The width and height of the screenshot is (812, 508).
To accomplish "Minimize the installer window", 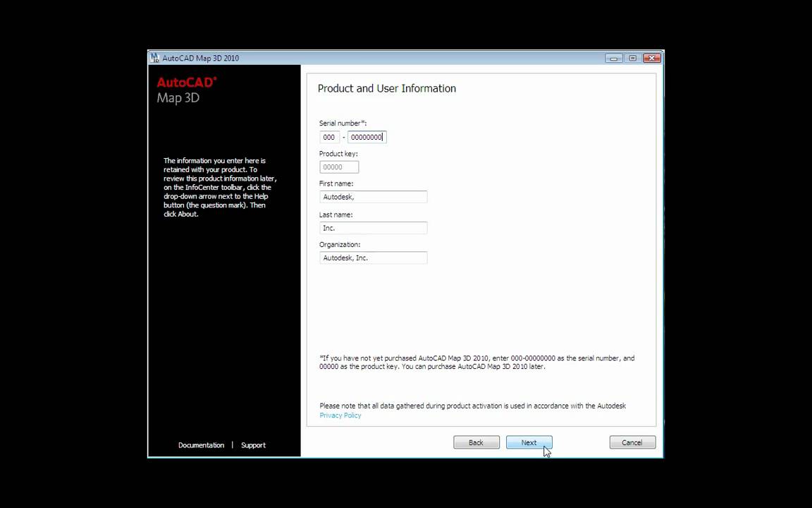I will click(614, 58).
